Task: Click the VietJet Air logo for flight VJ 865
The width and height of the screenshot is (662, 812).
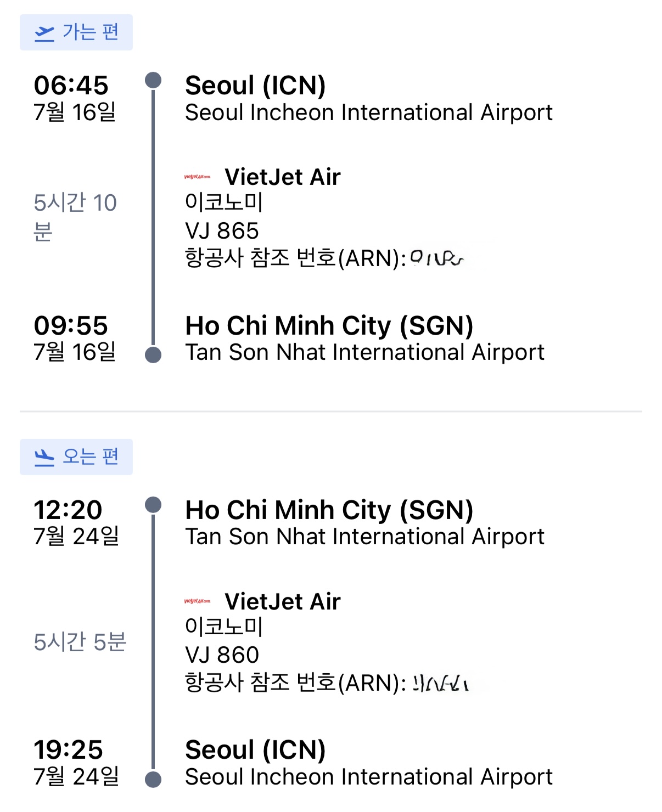Action: point(197,177)
